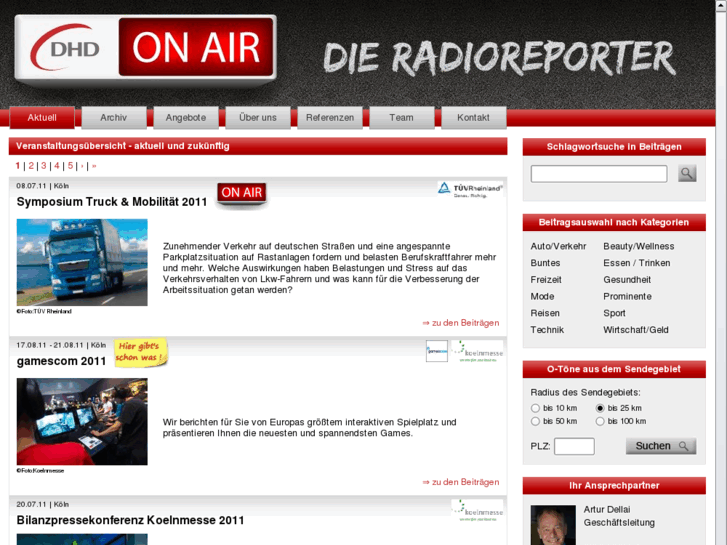
Task: Open the Buntes category
Action: pyautogui.click(x=545, y=263)
